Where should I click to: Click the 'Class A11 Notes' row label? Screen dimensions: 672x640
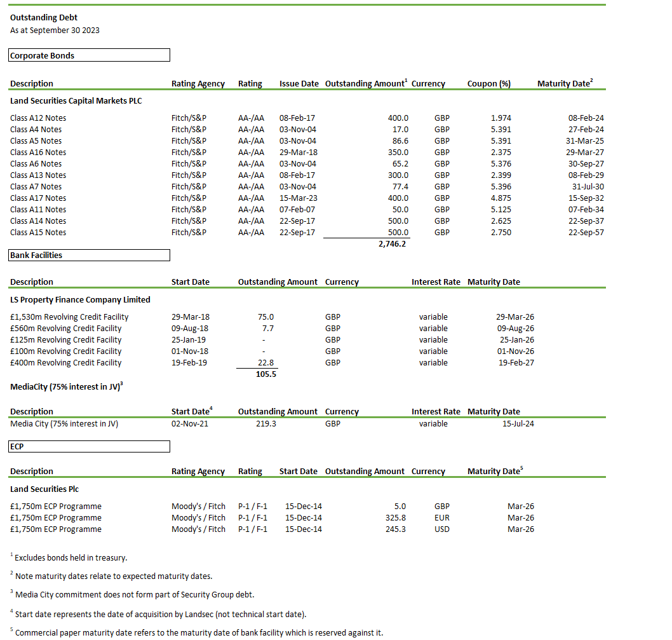pyautogui.click(x=38, y=210)
